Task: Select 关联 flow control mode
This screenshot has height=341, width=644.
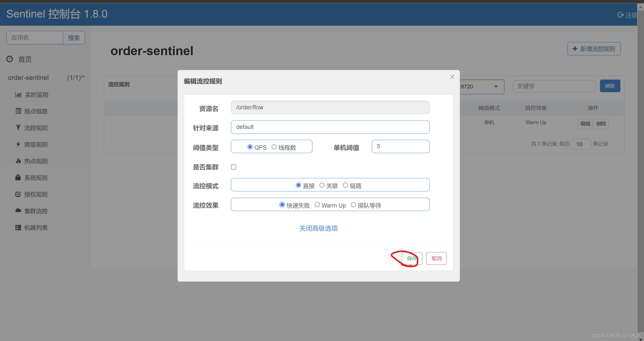Action: (x=322, y=185)
